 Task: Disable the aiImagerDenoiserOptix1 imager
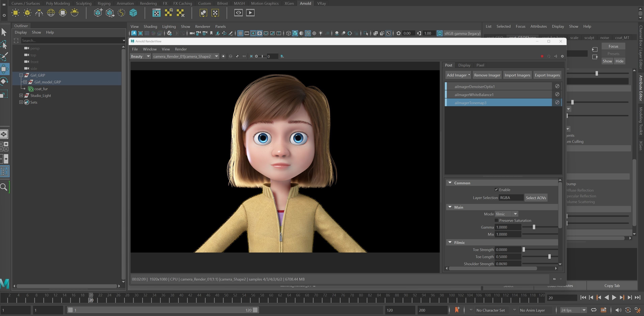(557, 86)
